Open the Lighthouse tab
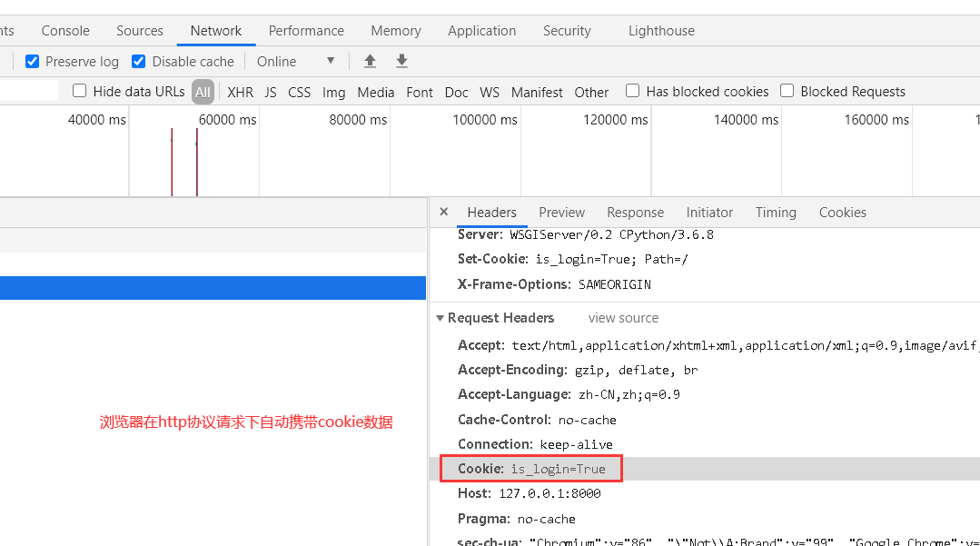The height and width of the screenshot is (546, 980). 661,31
